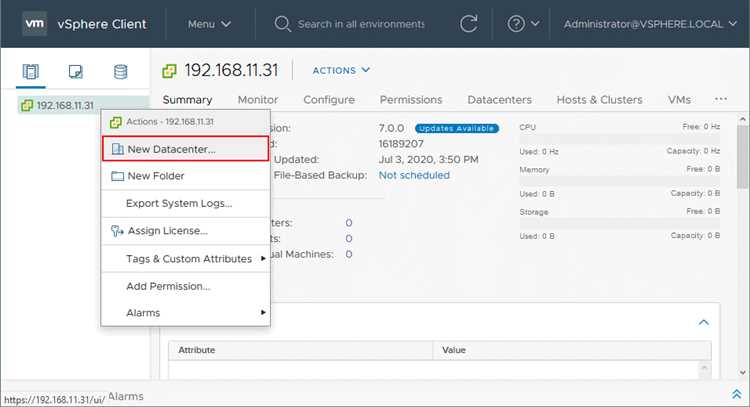Open the Hosts & Clusters tab
The height and width of the screenshot is (407, 750).
point(599,100)
